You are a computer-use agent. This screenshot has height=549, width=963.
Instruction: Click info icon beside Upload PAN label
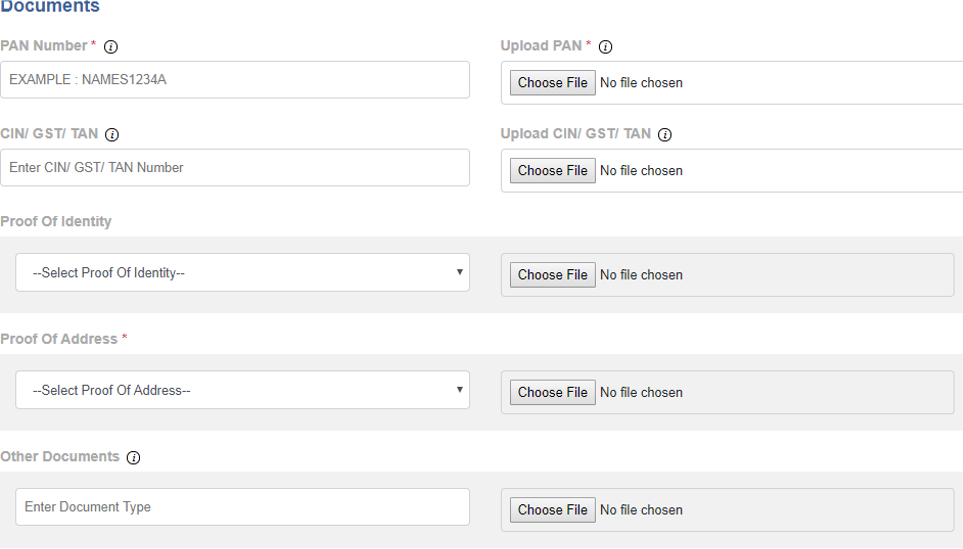(x=605, y=47)
